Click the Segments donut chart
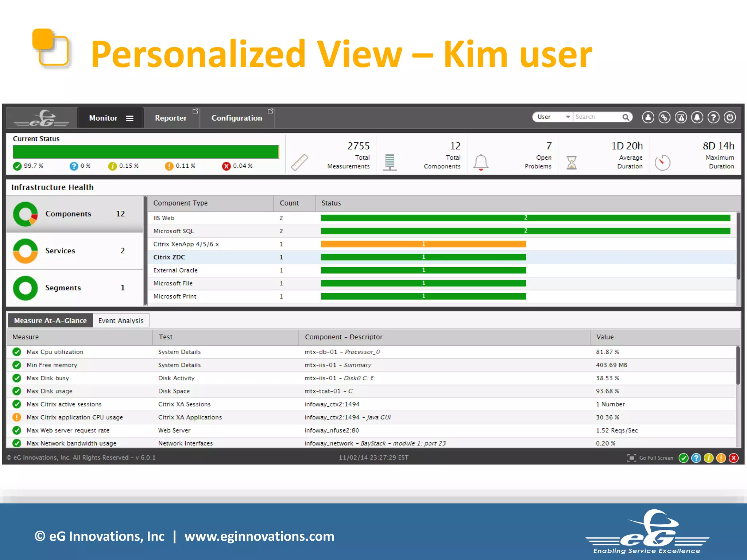 click(25, 288)
